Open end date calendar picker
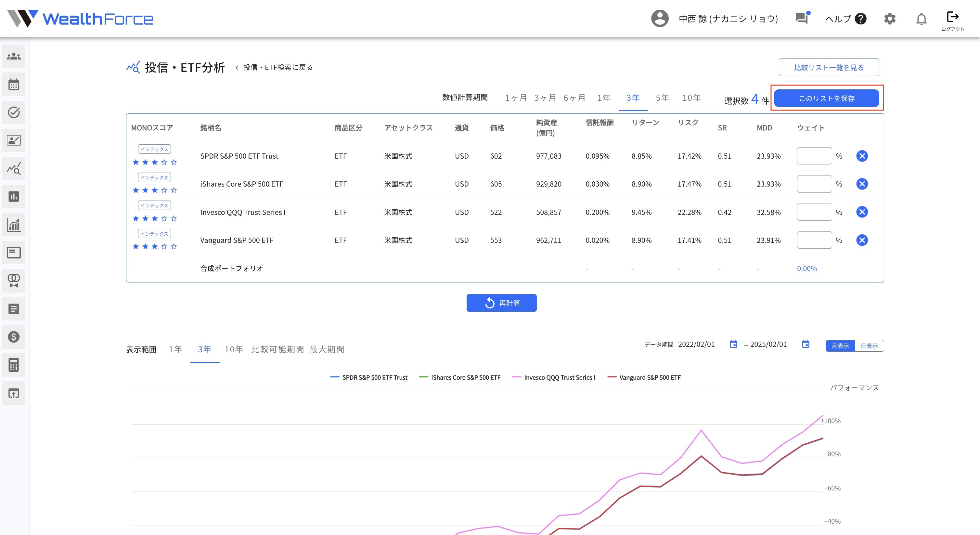 [x=806, y=344]
